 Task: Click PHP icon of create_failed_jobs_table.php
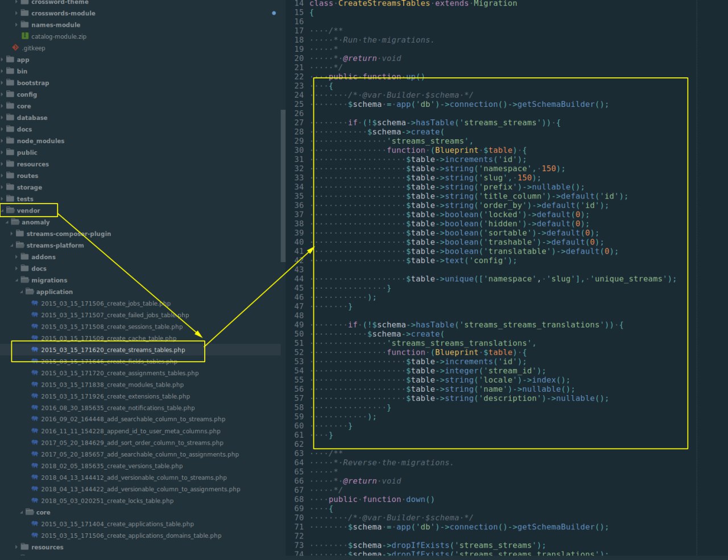[35, 315]
